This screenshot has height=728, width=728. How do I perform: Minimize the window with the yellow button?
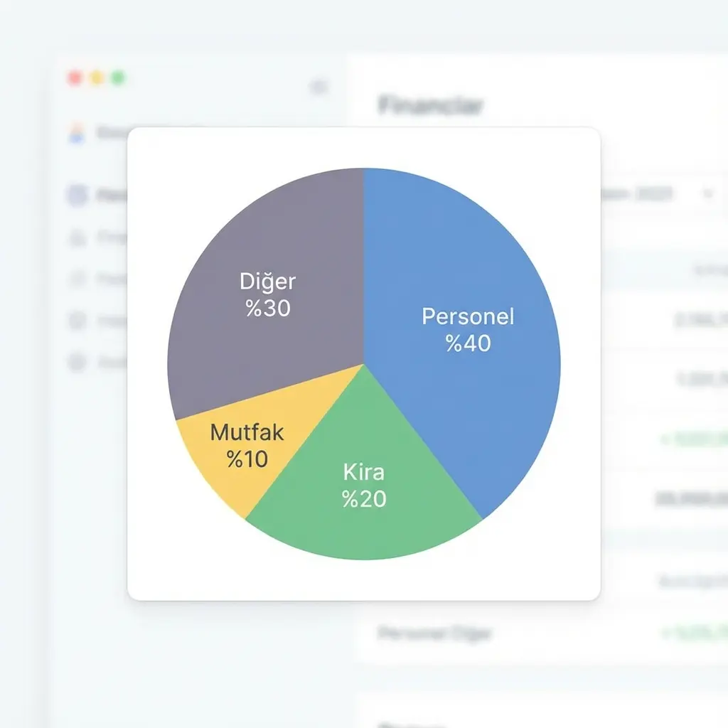point(97,78)
